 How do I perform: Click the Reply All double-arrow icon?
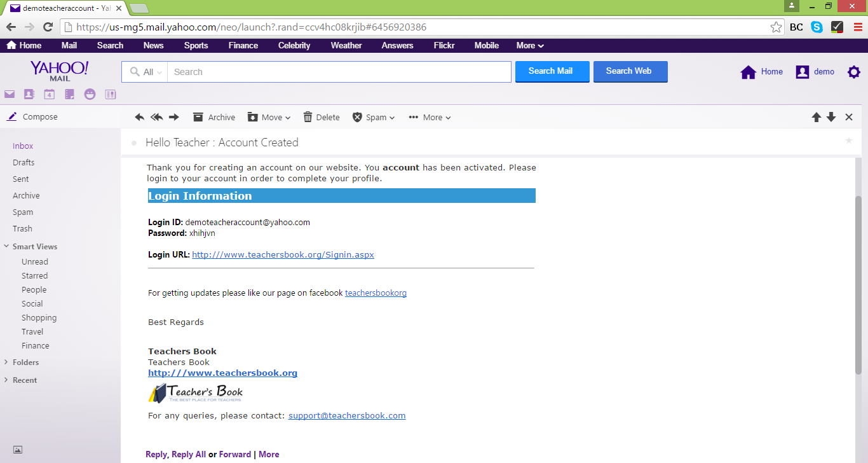(156, 117)
